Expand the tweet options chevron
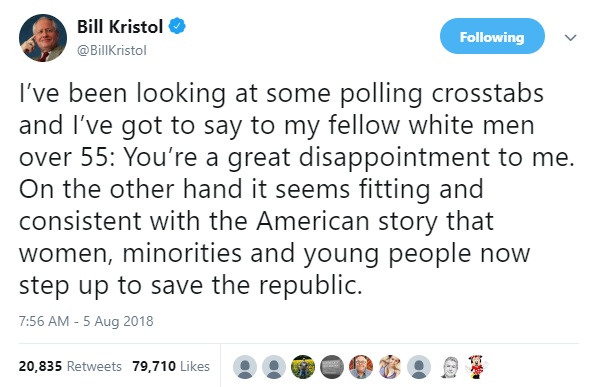This screenshot has height=387, width=594. 570,37
